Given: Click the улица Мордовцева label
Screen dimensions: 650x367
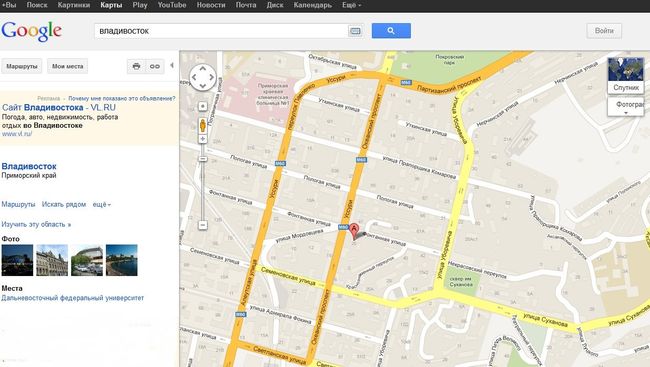Looking at the screenshot, I should pos(299,236).
